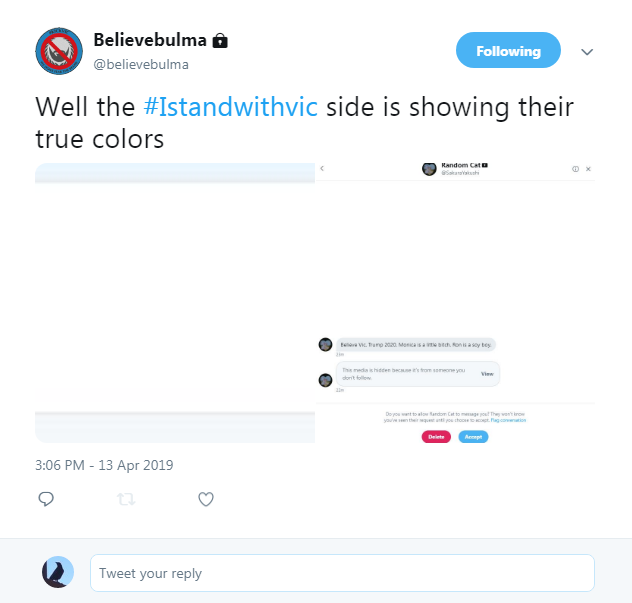The image size is (632, 603).
Task: Click View on the hidden media message
Action: pyautogui.click(x=487, y=374)
